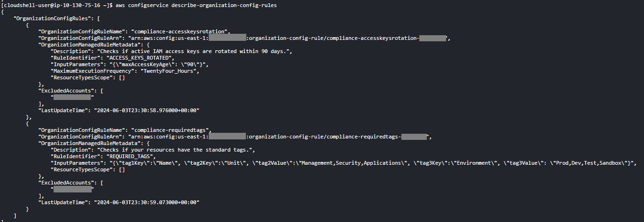Click the REQUIRED_TAGS rule identifier
Image resolution: width=644 pixels, height=222 pixels.
[x=130, y=156]
